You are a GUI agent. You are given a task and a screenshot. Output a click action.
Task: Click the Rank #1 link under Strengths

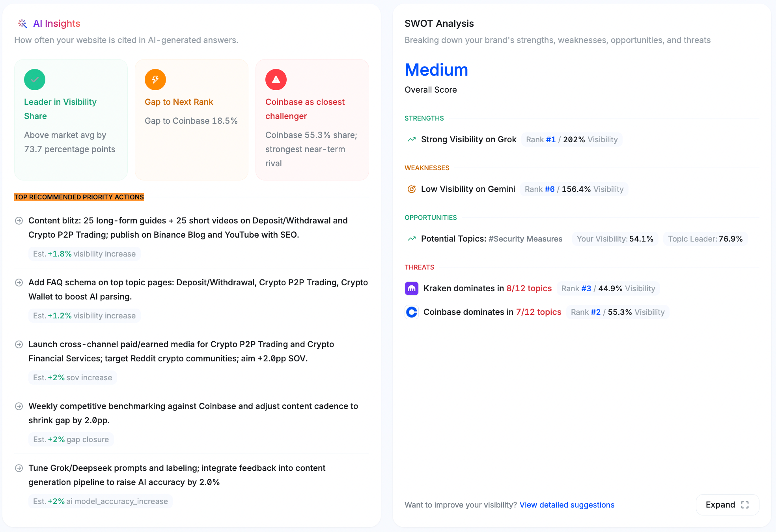coord(551,139)
